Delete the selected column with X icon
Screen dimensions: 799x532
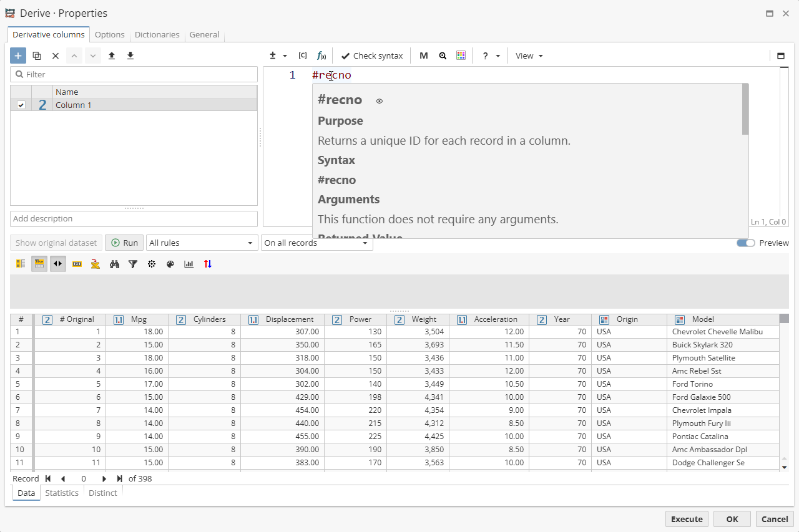[56, 56]
